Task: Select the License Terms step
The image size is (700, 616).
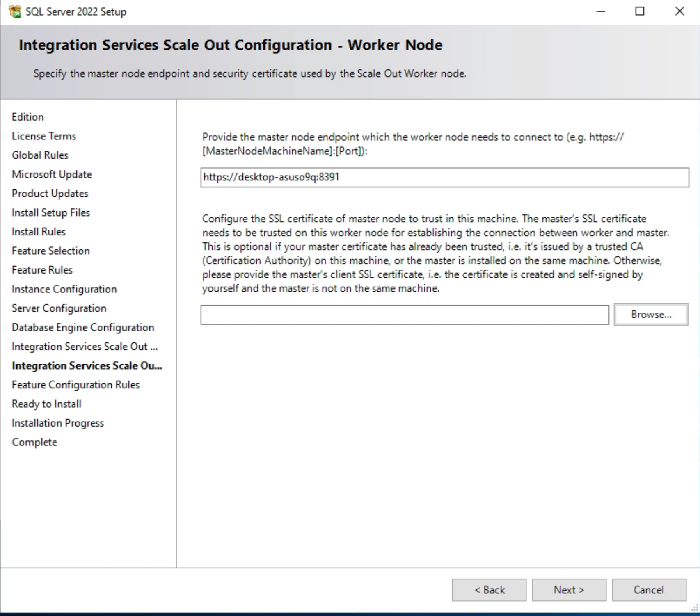Action: [44, 136]
